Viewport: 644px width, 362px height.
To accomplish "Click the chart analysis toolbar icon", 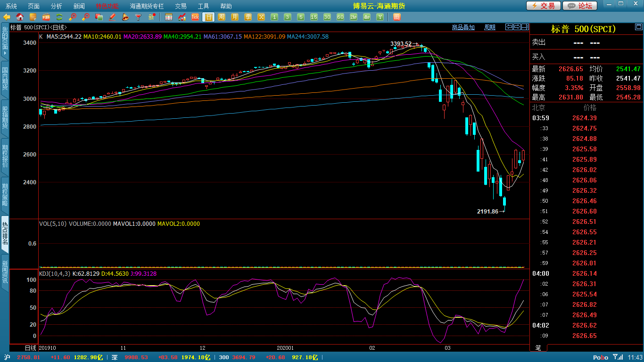I will (x=182, y=17).
